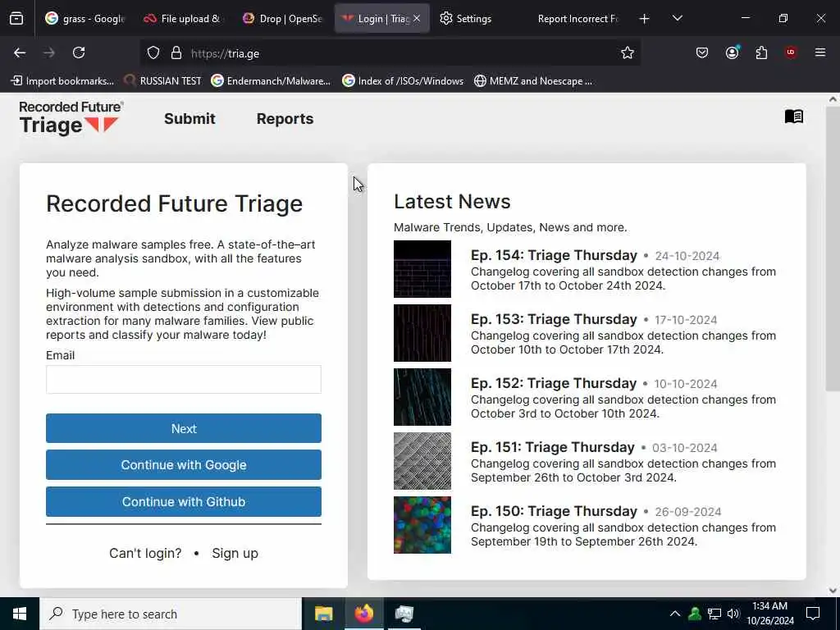Focus the Email input field
The height and width of the screenshot is (630, 840).
click(x=184, y=379)
